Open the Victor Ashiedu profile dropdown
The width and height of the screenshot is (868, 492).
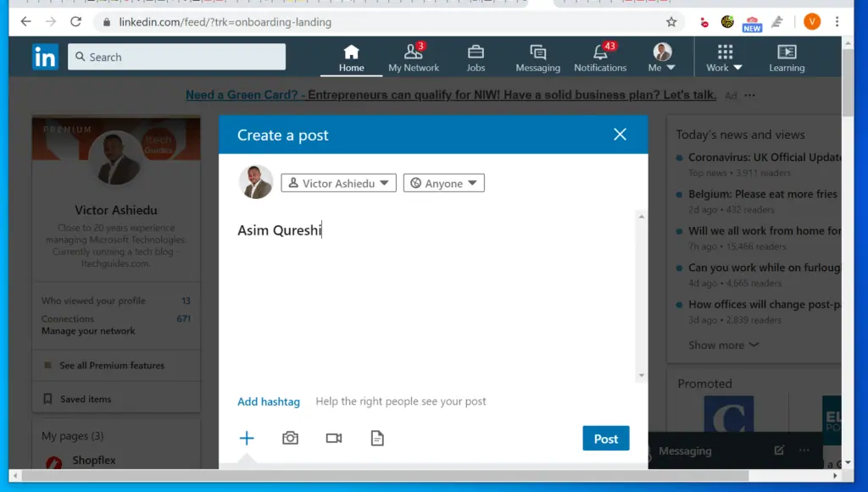pos(338,182)
